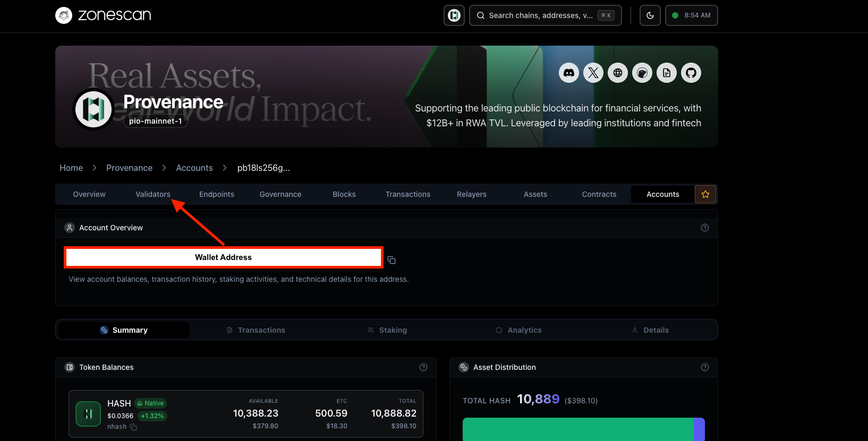Open Provenance's GitHub repository icon
This screenshot has width=868, height=441.
point(691,73)
